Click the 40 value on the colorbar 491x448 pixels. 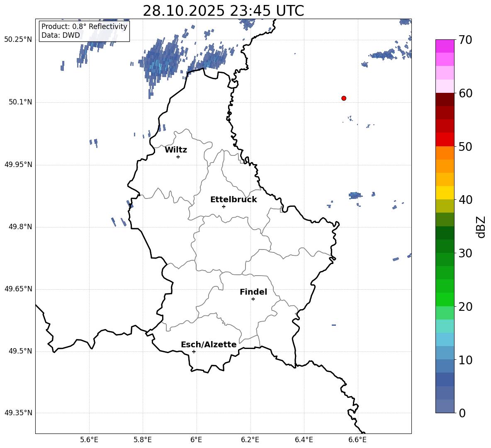pyautogui.click(x=465, y=200)
